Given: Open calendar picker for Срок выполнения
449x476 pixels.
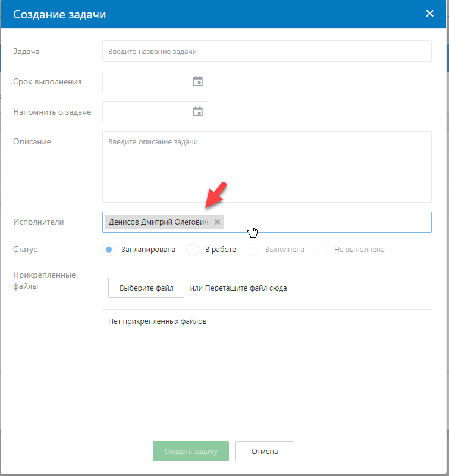Looking at the screenshot, I should [x=197, y=81].
